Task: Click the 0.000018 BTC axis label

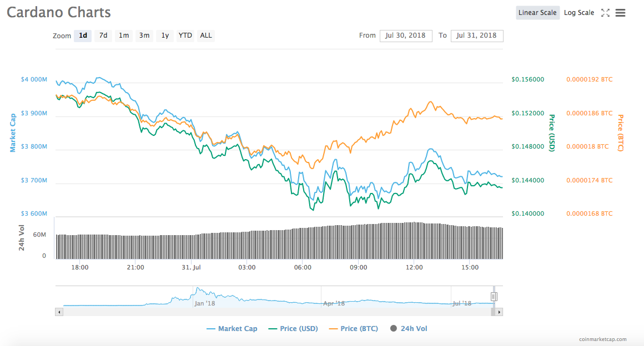Action: pyautogui.click(x=587, y=146)
